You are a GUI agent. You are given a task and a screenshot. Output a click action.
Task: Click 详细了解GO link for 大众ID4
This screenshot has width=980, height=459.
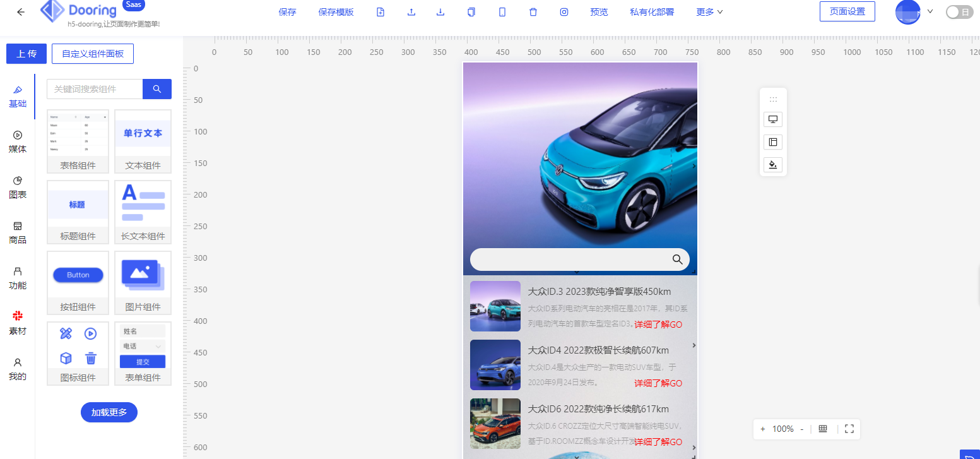(x=658, y=383)
